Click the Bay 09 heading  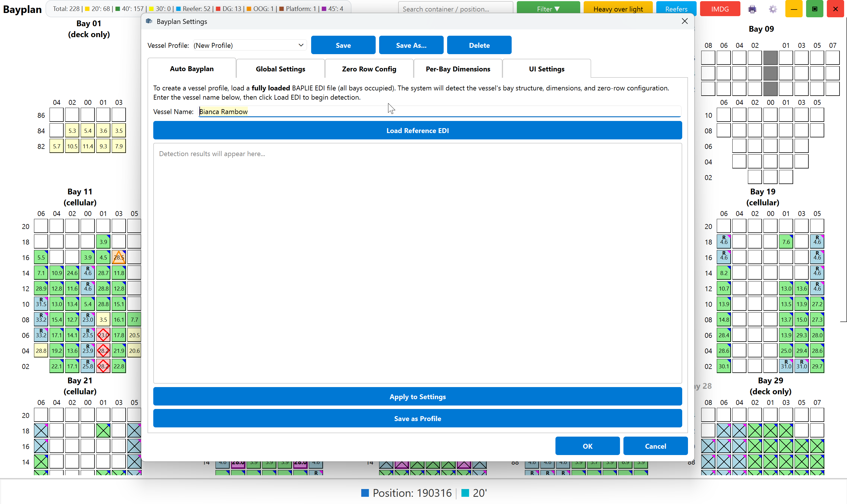point(761,29)
